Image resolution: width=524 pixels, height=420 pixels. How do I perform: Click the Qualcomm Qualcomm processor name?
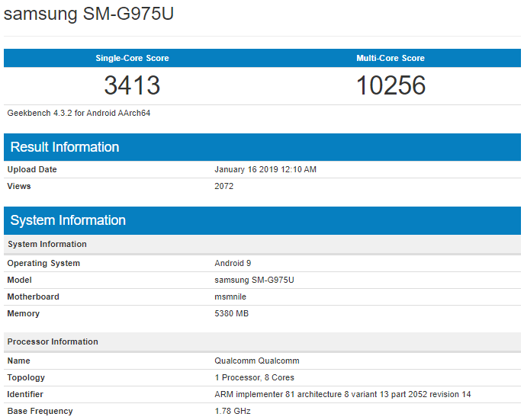click(257, 361)
